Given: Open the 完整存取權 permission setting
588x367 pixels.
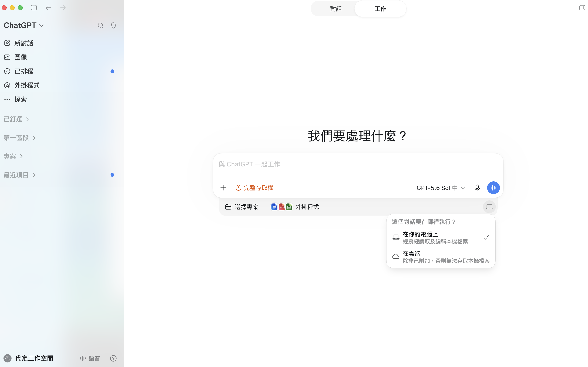Looking at the screenshot, I should click(254, 188).
